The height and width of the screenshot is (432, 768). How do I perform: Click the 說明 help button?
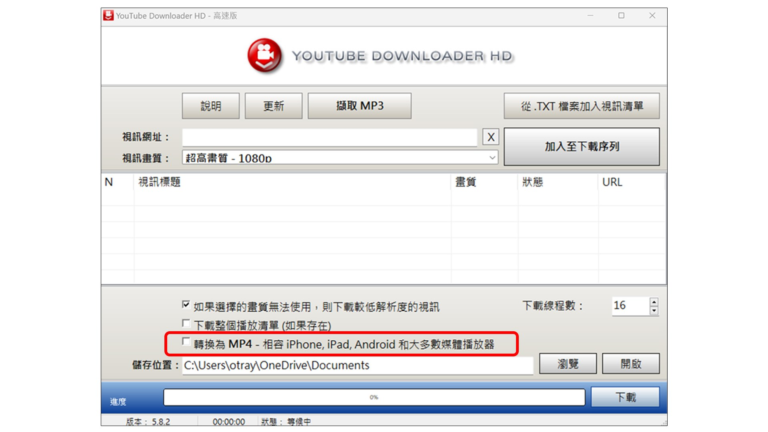(x=211, y=106)
